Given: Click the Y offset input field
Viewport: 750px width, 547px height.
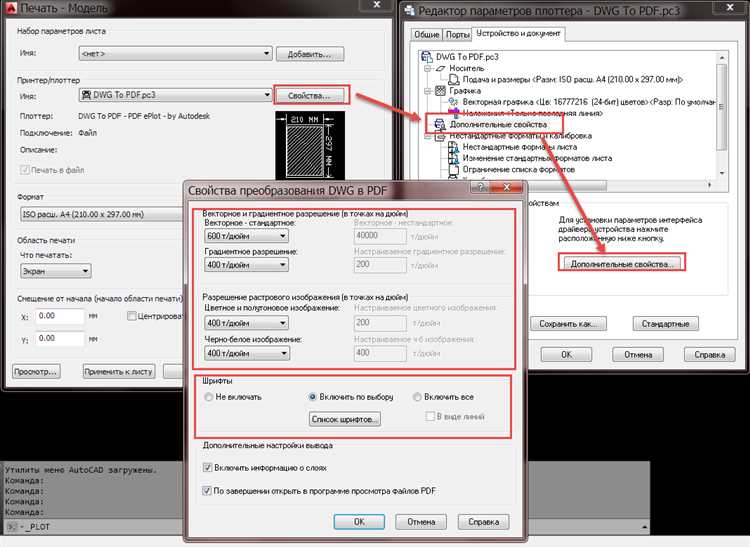Looking at the screenshot, I should coord(60,339).
